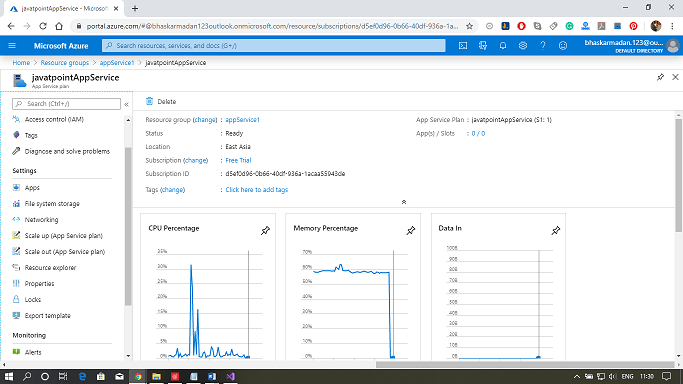Viewport: 683px width, 384px height.
Task: Open Scale out (App Service plan)
Action: (64, 252)
